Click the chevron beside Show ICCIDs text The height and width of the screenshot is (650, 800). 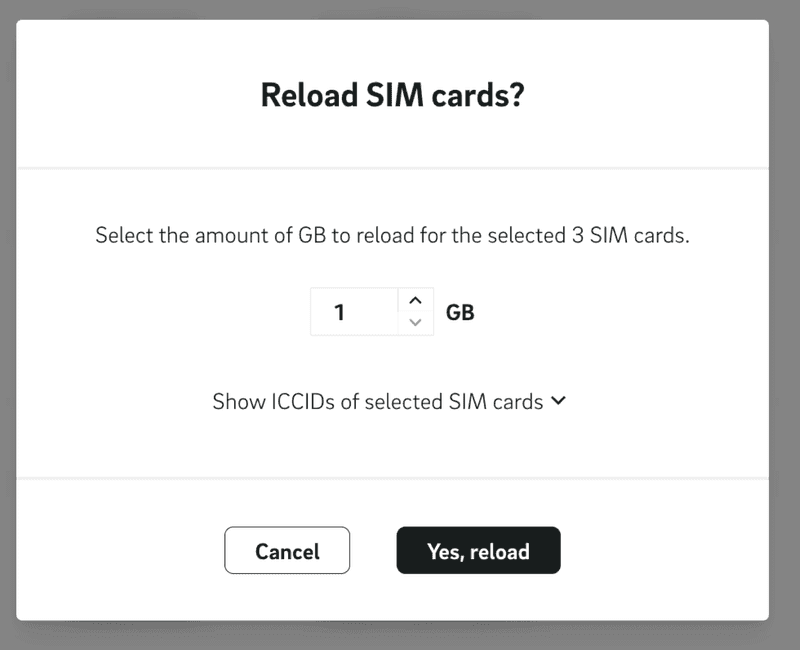coord(559,401)
